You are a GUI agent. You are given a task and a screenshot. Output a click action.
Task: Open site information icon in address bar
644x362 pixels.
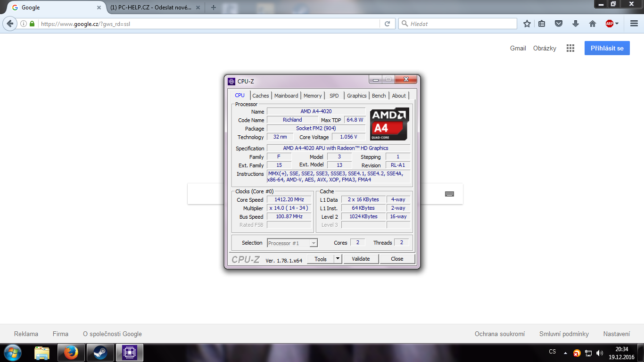pos(24,24)
